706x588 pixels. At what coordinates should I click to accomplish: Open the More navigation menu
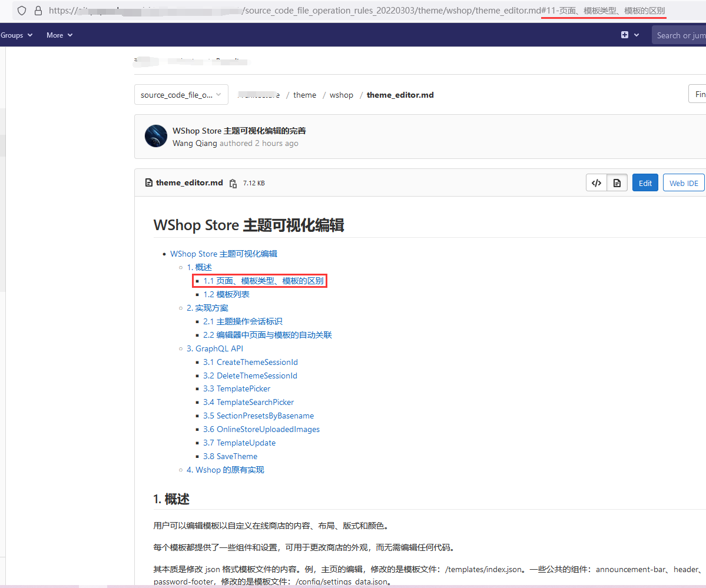(x=59, y=35)
